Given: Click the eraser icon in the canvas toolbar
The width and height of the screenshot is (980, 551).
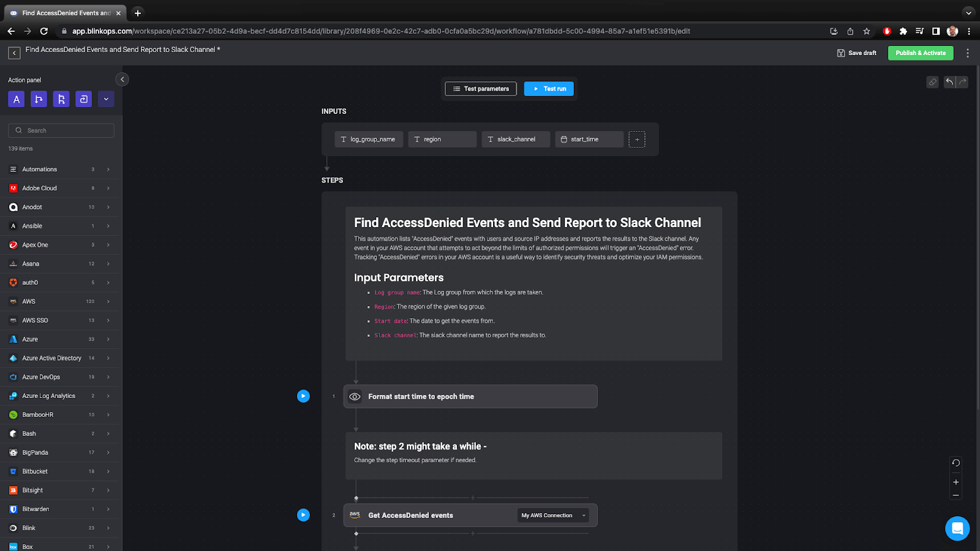Looking at the screenshot, I should [x=932, y=81].
